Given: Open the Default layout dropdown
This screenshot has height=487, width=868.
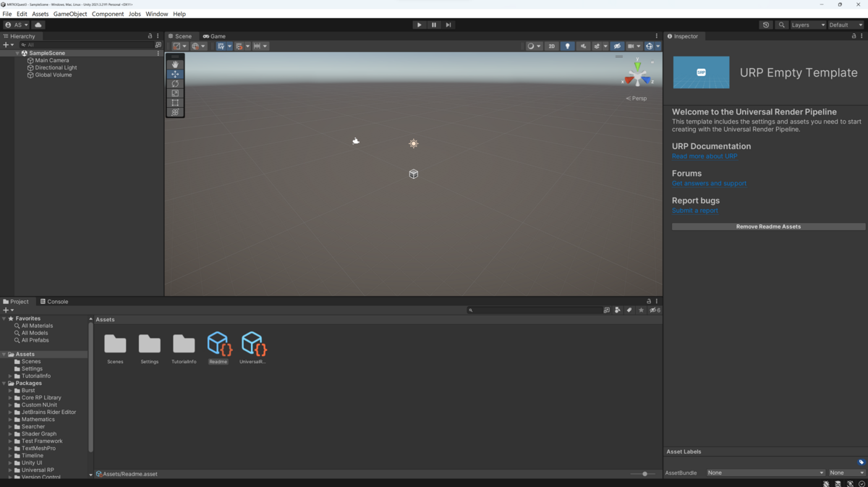Looking at the screenshot, I should click(846, 25).
